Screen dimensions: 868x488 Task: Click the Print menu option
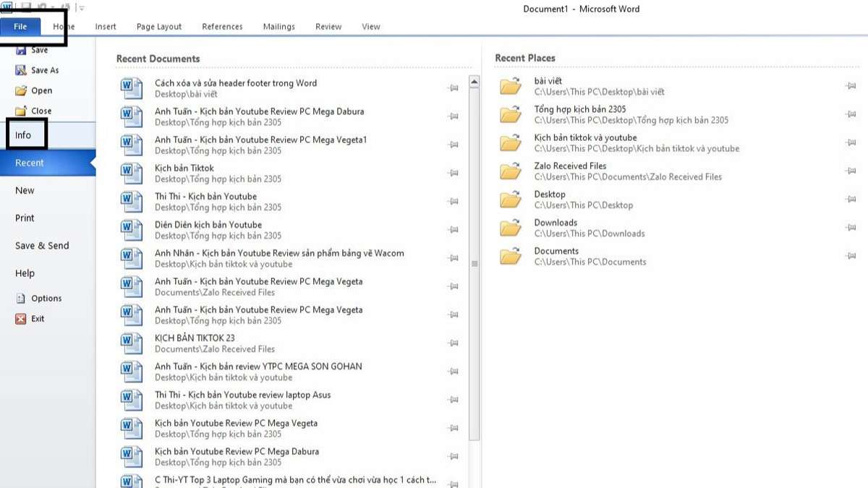tap(25, 218)
